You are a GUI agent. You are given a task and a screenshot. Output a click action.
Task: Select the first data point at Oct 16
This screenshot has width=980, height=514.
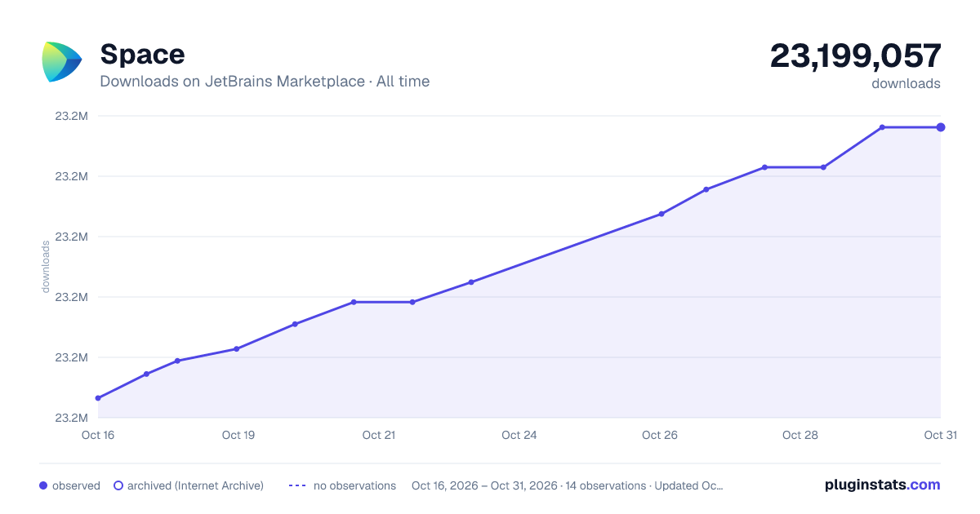coord(98,398)
